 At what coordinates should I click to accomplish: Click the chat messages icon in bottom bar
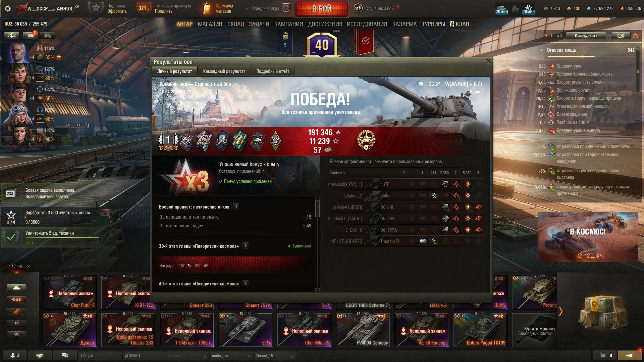click(x=65, y=355)
